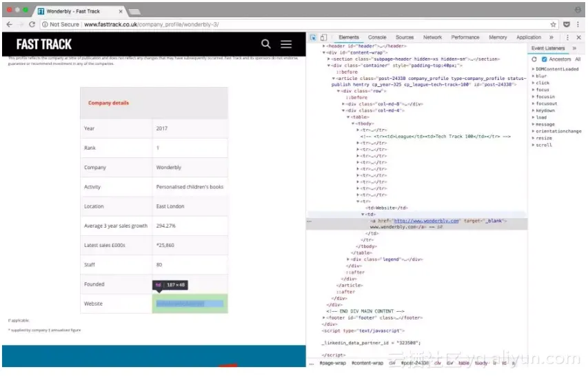The width and height of the screenshot is (588, 376).
Task: Click the highlighted Website link cell
Action: pos(190,304)
